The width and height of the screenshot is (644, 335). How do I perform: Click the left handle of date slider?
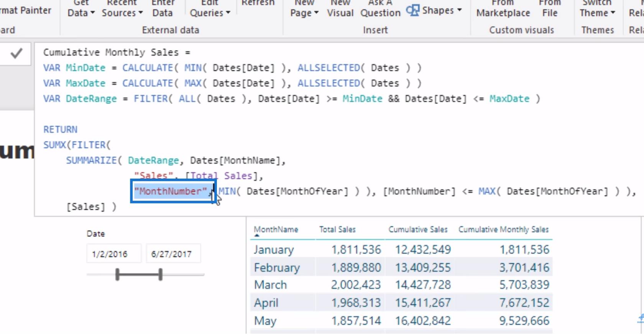(x=117, y=274)
